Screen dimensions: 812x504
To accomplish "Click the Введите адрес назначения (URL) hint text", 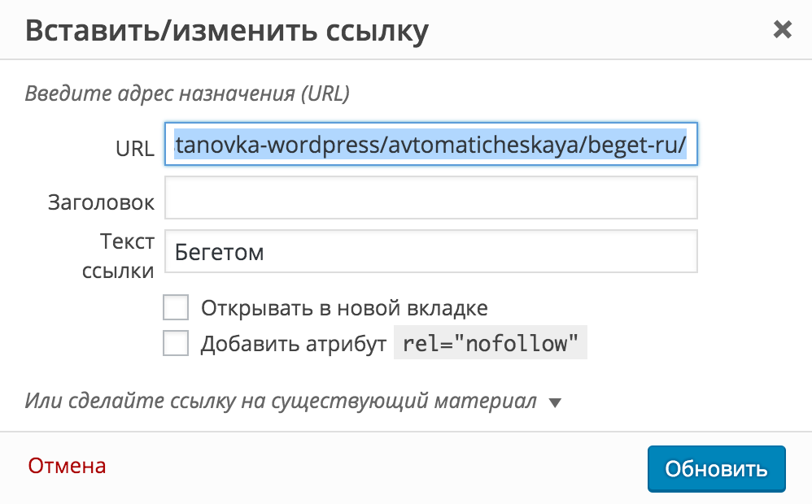I will [x=187, y=93].
